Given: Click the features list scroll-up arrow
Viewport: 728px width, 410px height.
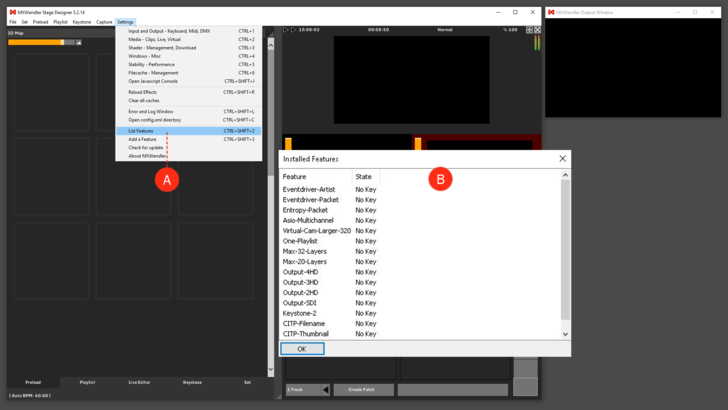Looking at the screenshot, I should pos(565,175).
